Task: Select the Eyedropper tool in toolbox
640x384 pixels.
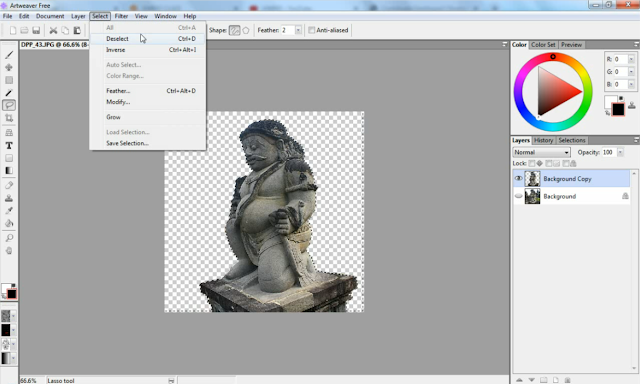Action: 9,211
